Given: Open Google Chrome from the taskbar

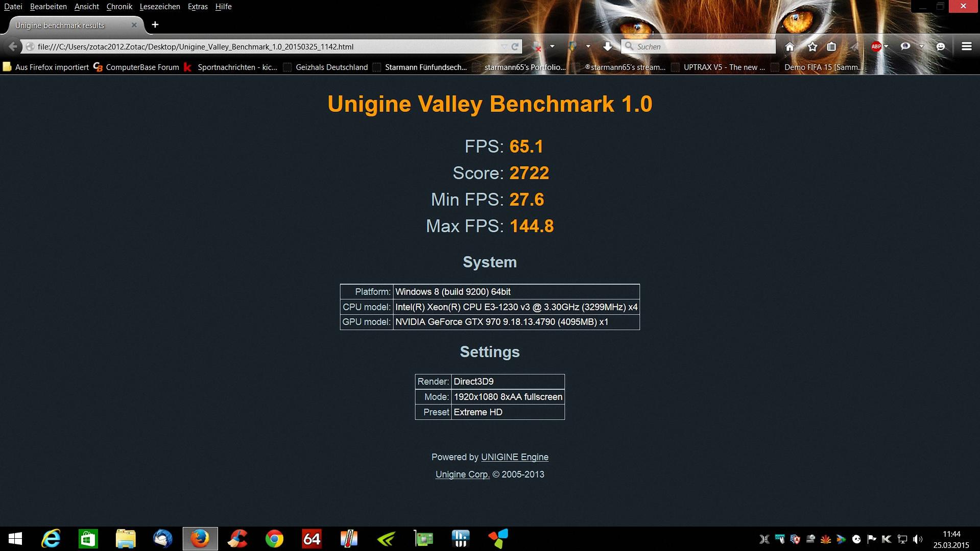Looking at the screenshot, I should 274,539.
